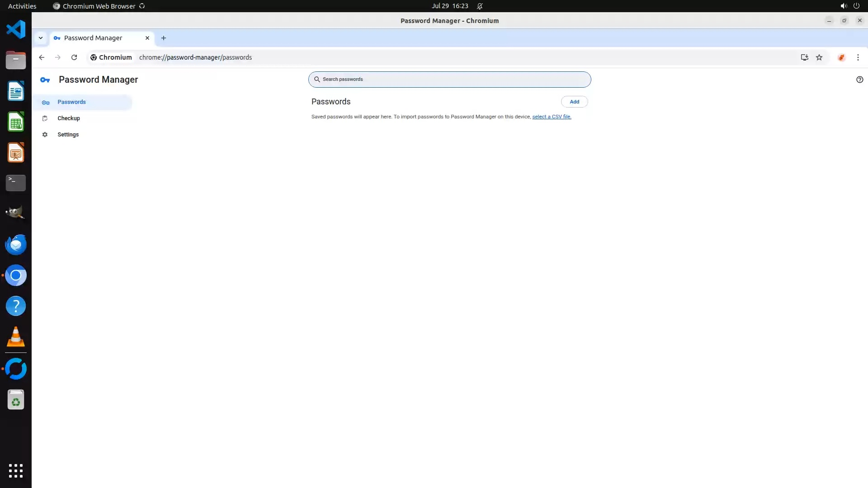Open Chromium three-dot menu
Viewport: 868px width, 488px height.
click(858, 57)
